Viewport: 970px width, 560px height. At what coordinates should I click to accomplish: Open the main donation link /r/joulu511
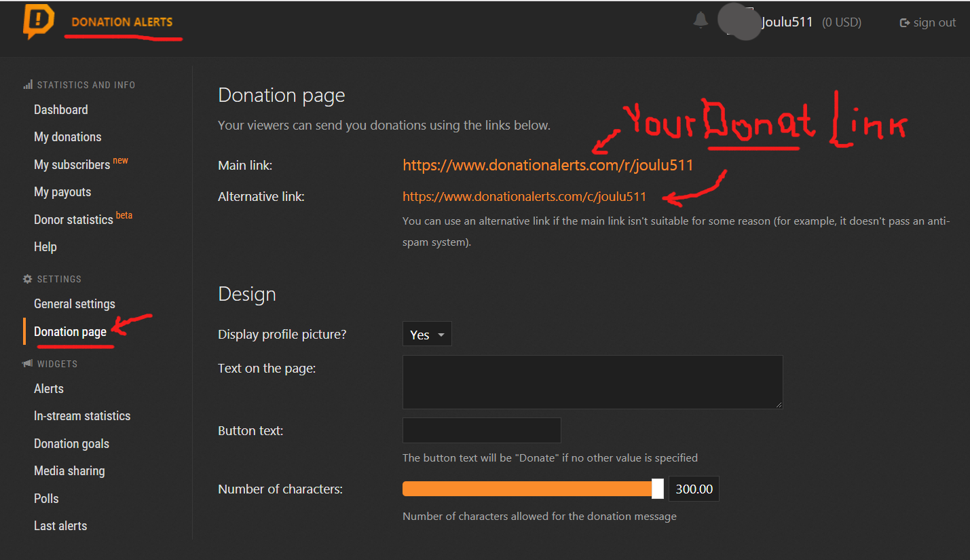pos(548,165)
